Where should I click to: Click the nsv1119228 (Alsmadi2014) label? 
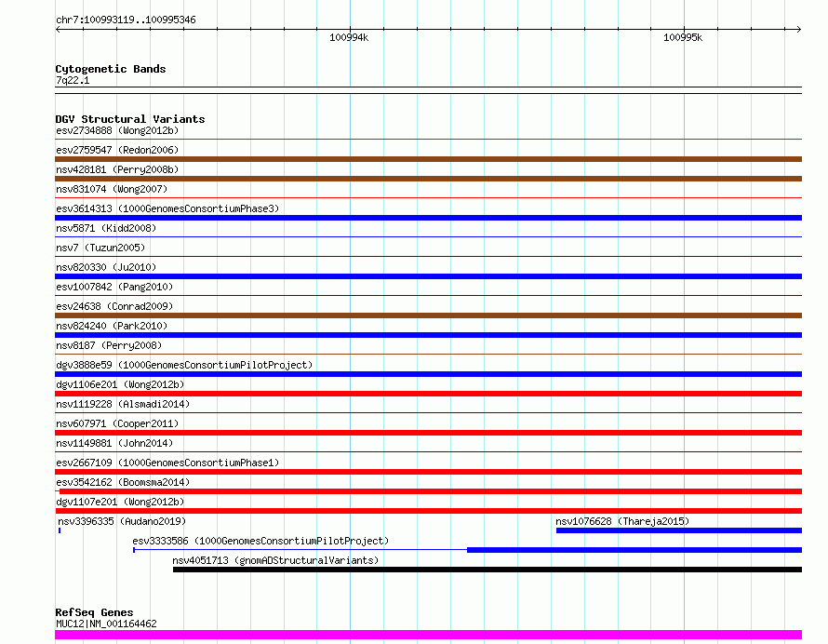coord(123,404)
